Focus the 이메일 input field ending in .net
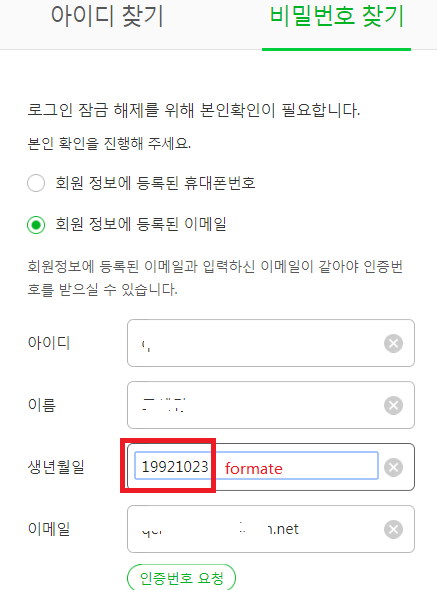Viewport: 437px width, 590px height. tap(271, 529)
